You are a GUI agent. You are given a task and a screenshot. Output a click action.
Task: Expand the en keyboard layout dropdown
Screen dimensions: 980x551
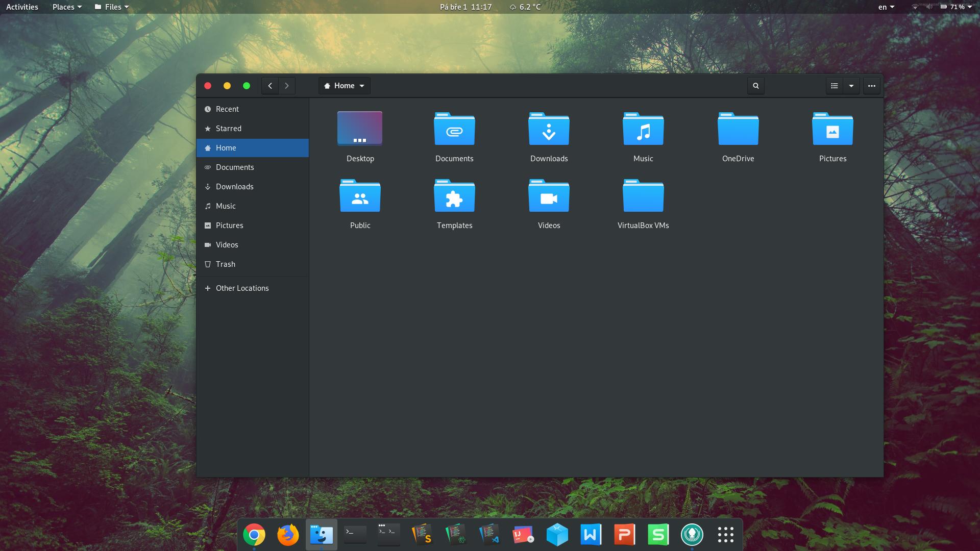click(886, 7)
